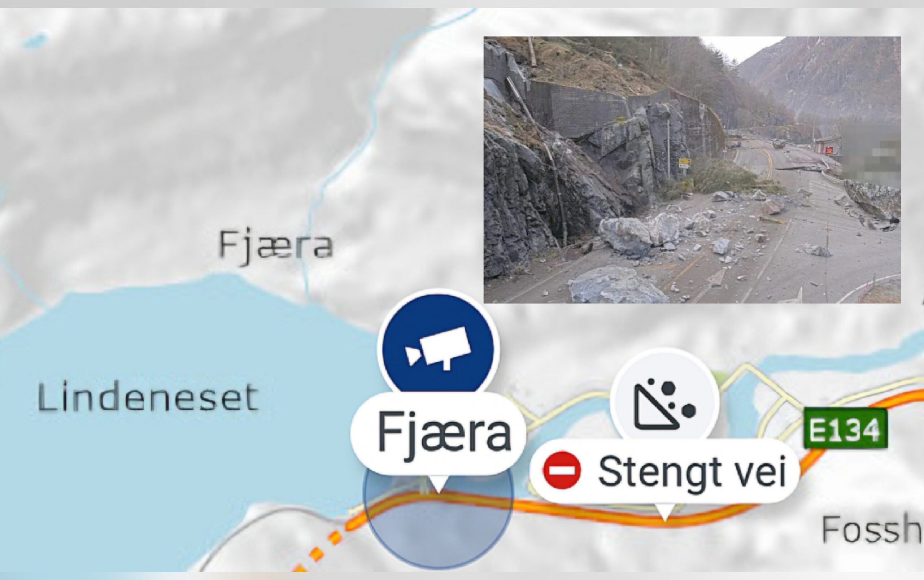Open the Stengt vei closure label
The height and width of the screenshot is (580, 924).
[x=664, y=471]
